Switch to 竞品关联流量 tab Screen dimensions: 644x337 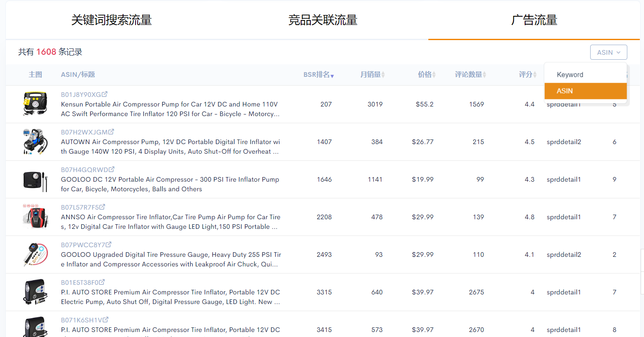coord(323,20)
